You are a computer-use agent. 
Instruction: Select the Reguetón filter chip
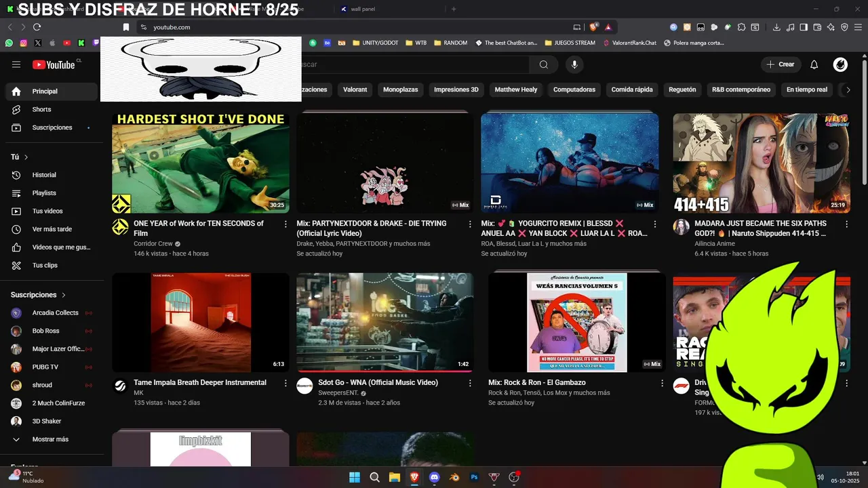[682, 89]
